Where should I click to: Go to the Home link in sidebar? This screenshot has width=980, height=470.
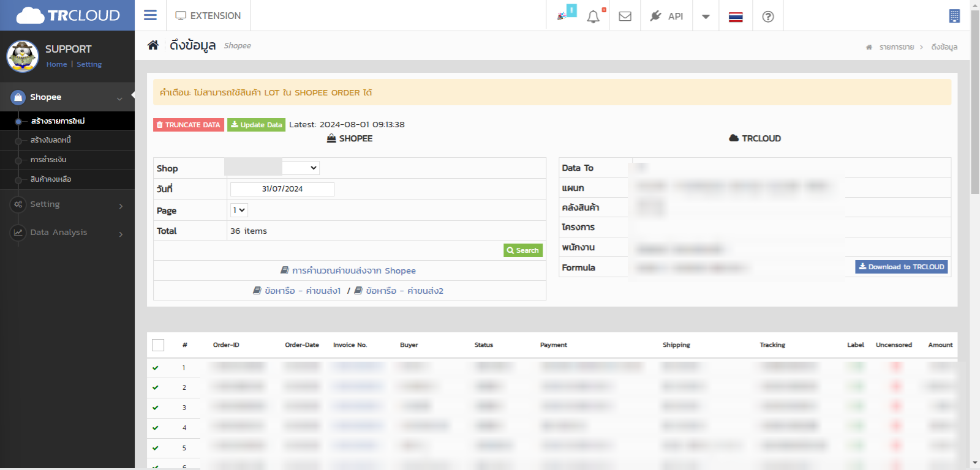(56, 64)
